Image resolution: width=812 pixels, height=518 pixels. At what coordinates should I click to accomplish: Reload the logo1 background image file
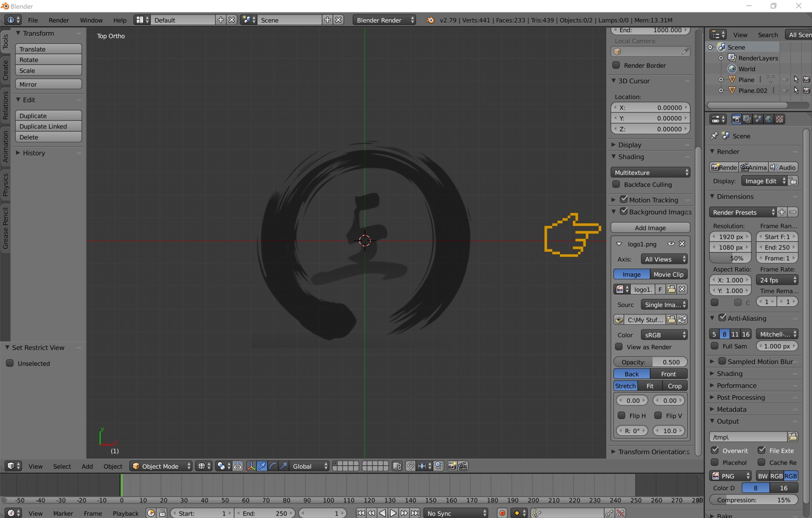pos(682,320)
